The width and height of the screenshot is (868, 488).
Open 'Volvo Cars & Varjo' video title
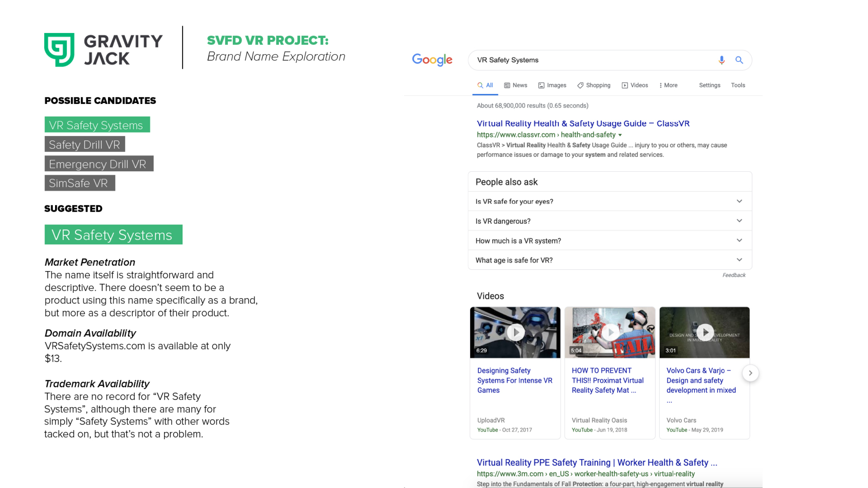[701, 385]
